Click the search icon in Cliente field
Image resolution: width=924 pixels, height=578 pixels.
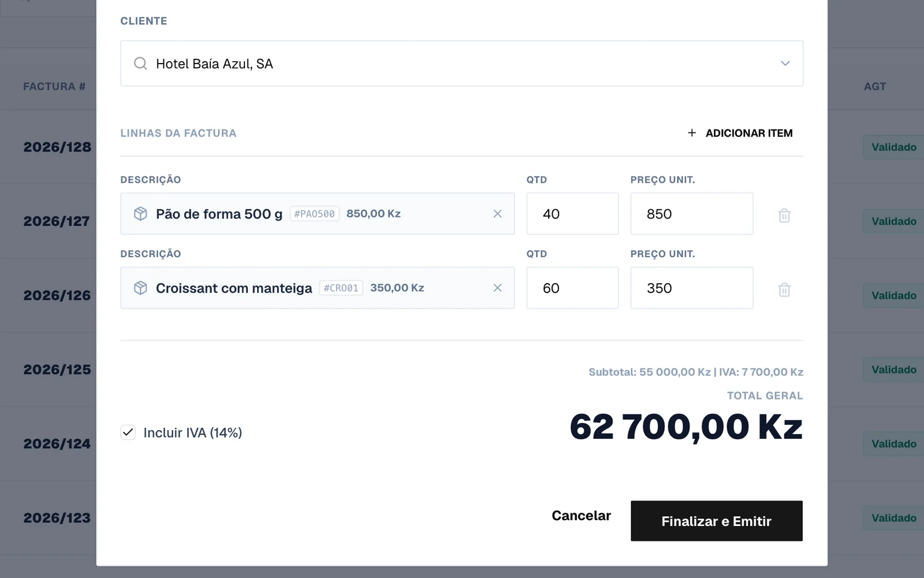pos(140,64)
